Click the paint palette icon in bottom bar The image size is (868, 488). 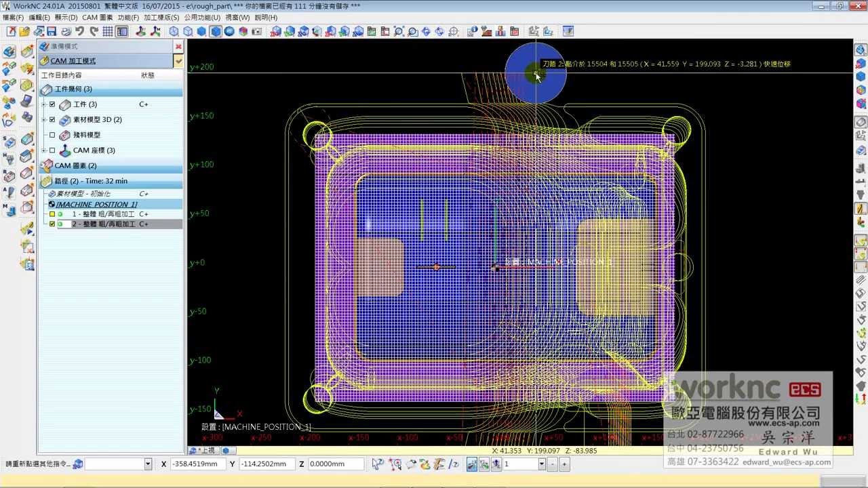coord(425,464)
